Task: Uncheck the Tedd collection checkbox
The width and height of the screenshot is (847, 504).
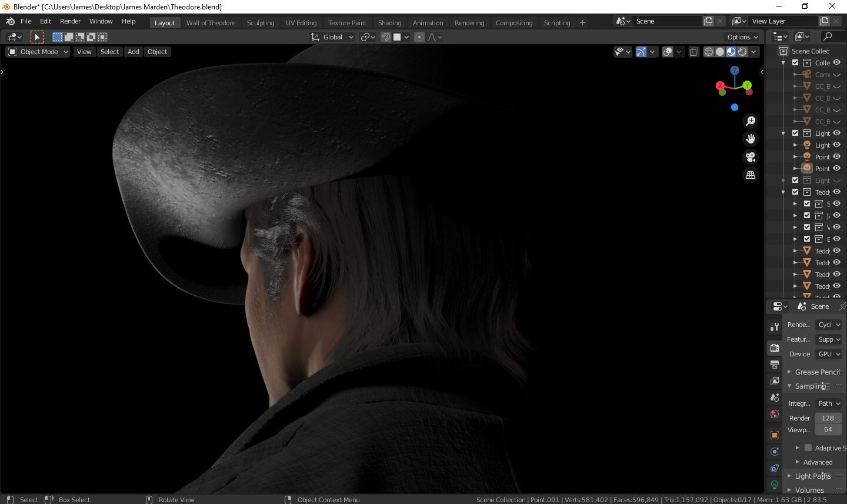Action: (x=795, y=192)
